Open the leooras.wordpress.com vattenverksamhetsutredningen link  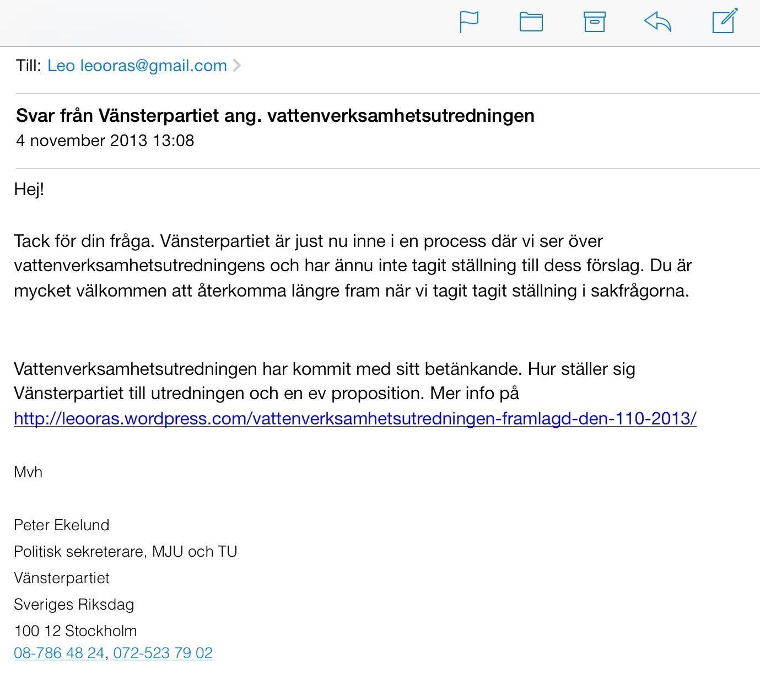click(355, 418)
